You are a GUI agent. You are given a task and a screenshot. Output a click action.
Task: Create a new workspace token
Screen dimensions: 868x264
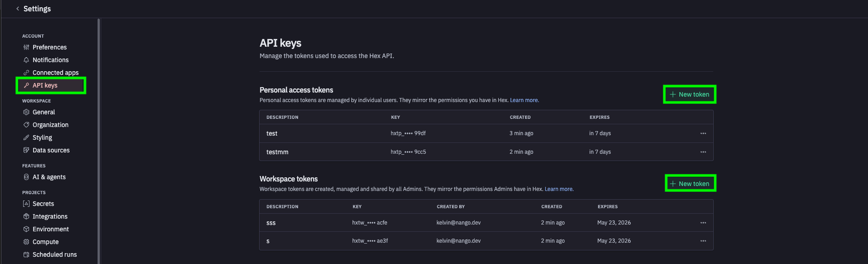coord(690,184)
